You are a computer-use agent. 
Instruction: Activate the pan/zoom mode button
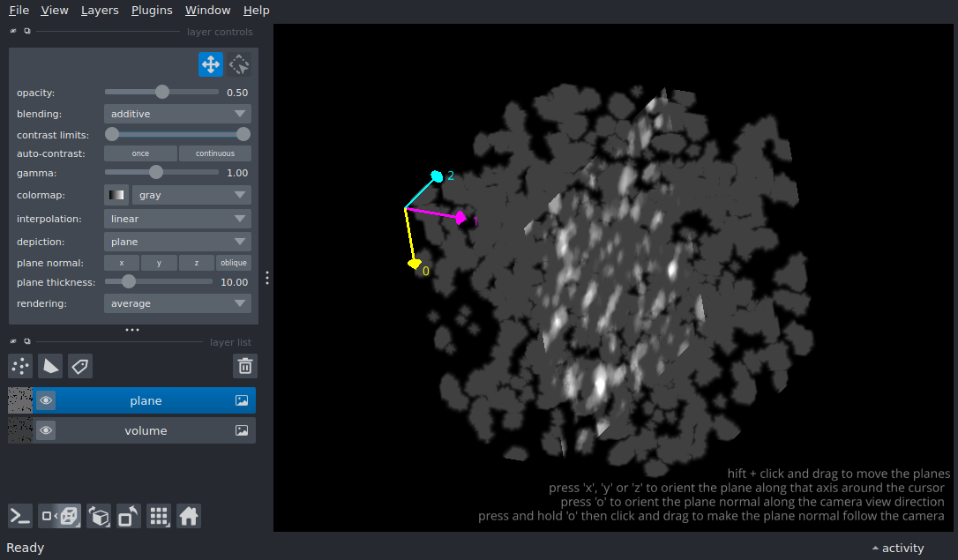click(211, 64)
